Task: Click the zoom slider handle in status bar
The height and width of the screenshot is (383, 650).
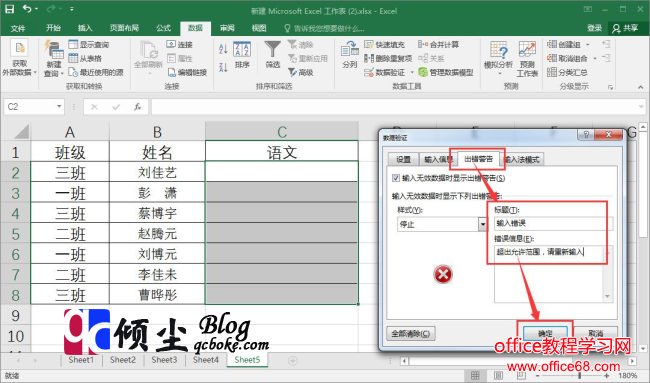Action: [580, 376]
